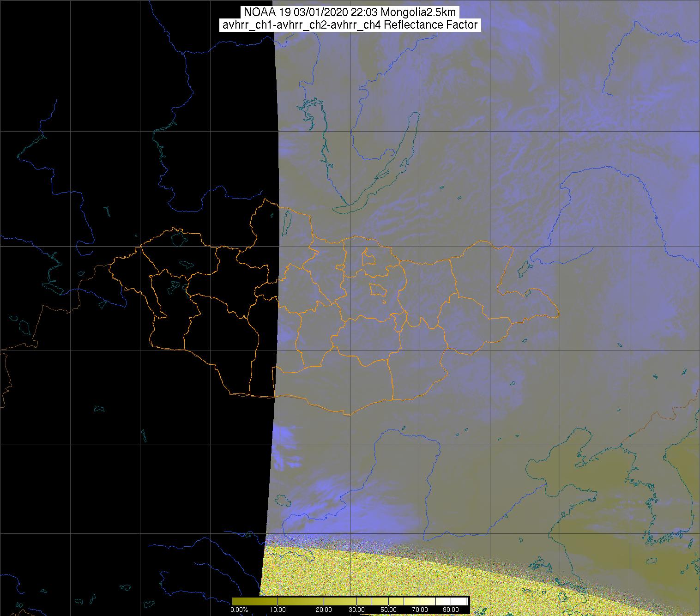Click the '0.00%' colorbar label
Image resolution: width=700 pixels, height=616 pixels.
point(239,610)
